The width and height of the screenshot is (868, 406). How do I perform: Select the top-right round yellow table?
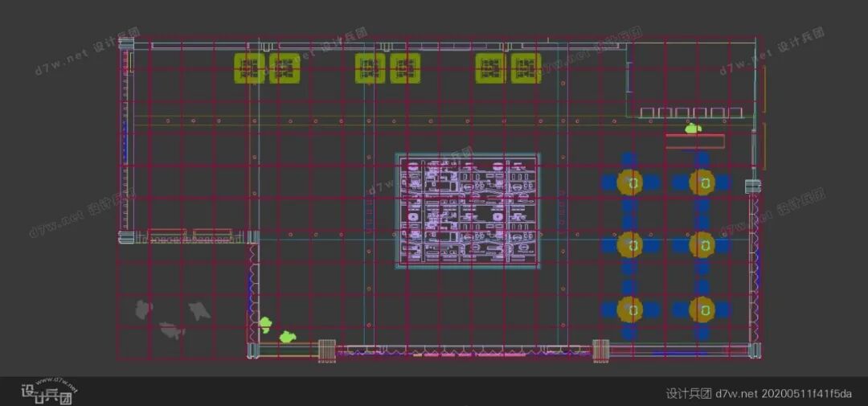(x=702, y=182)
